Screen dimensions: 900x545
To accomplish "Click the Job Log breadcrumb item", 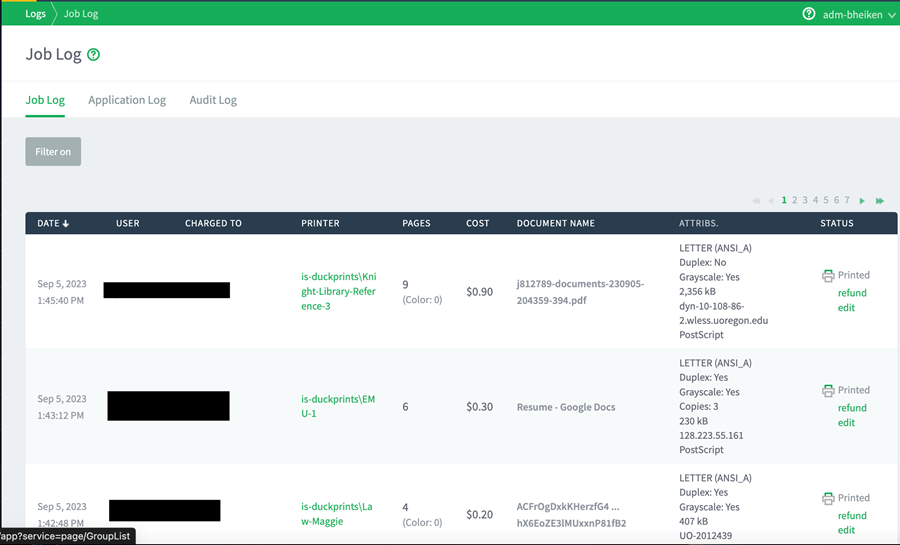I will pos(81,14).
